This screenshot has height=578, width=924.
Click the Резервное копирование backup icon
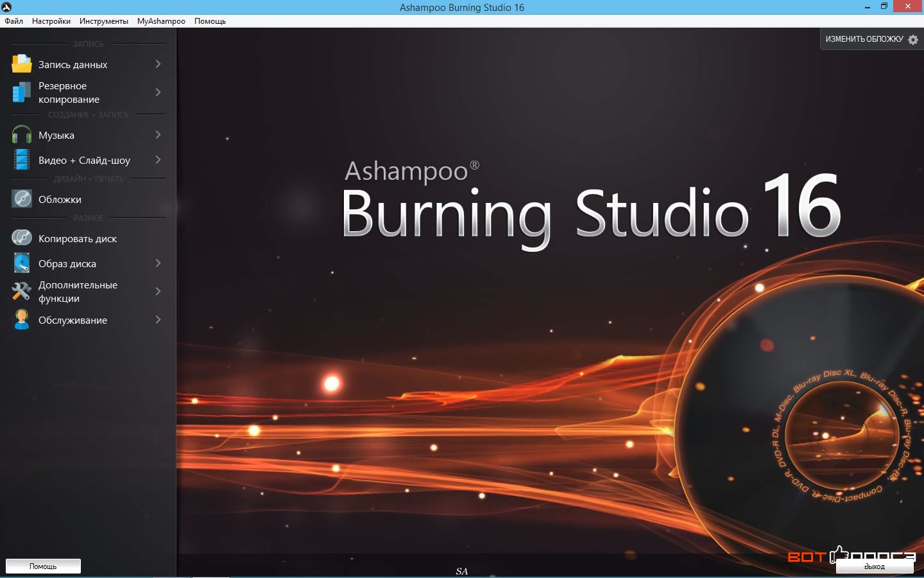click(x=21, y=92)
